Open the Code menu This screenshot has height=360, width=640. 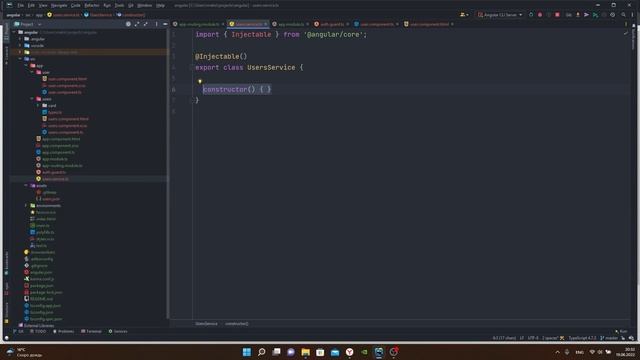point(76,5)
